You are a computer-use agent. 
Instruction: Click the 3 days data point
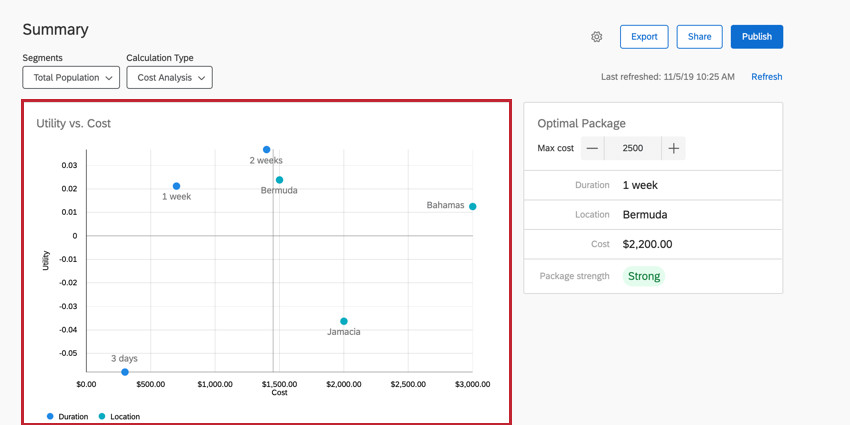(x=125, y=371)
